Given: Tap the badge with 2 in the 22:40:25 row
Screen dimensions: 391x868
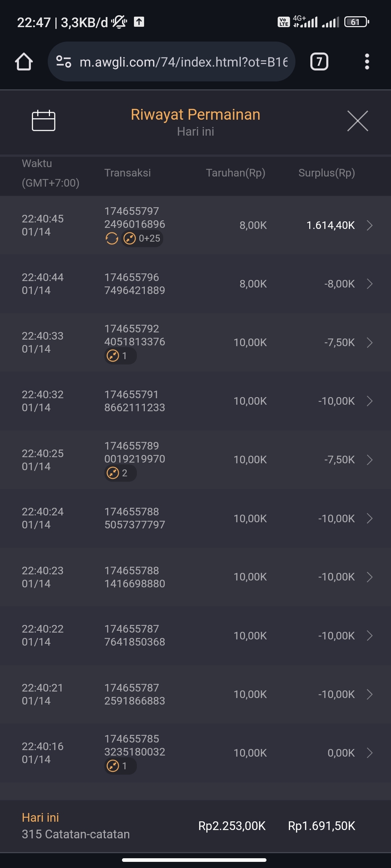Looking at the screenshot, I should [x=120, y=473].
